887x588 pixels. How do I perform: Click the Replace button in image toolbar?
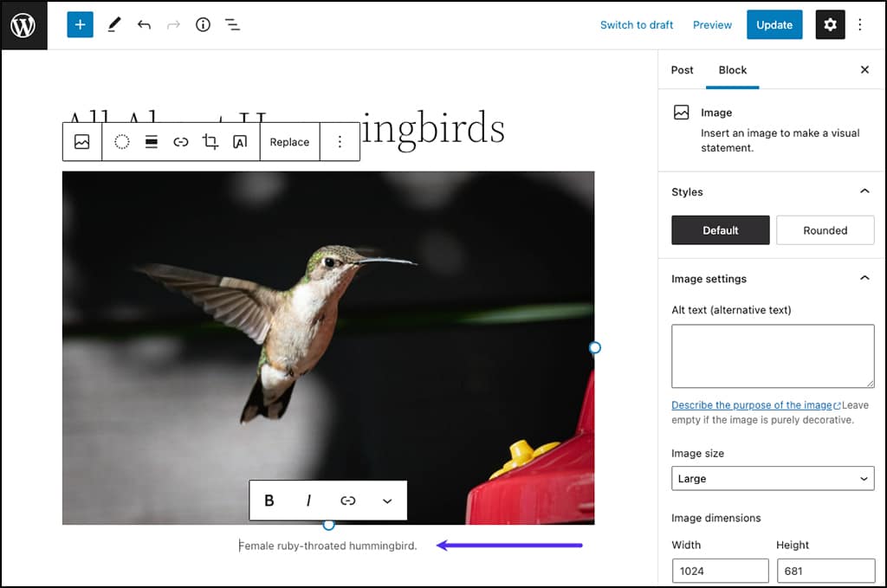(x=289, y=141)
